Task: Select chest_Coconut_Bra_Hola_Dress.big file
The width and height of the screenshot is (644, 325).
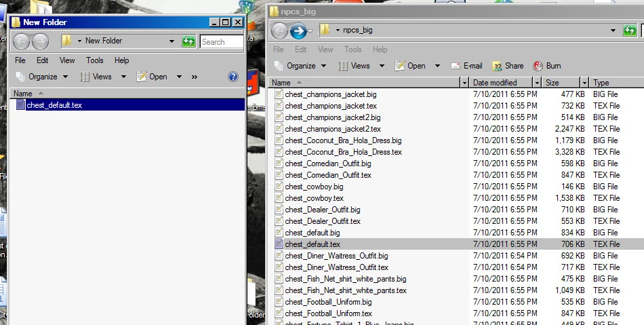Action: [344, 140]
